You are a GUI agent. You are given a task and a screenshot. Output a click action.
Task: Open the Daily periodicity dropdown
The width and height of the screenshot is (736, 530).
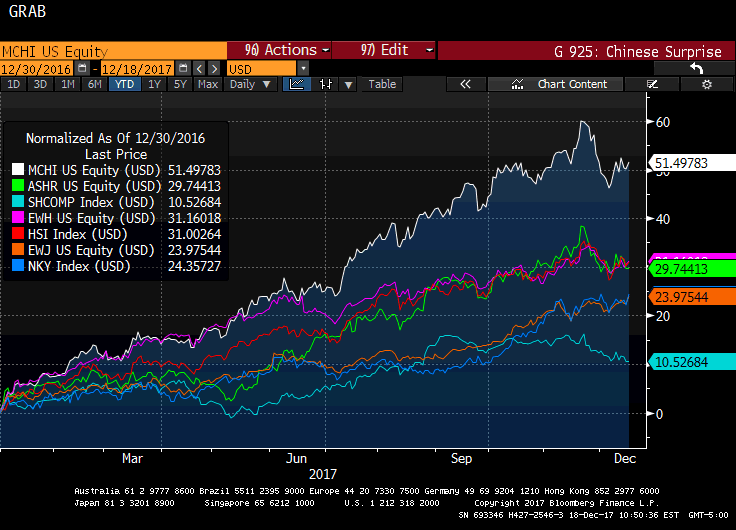click(250, 84)
